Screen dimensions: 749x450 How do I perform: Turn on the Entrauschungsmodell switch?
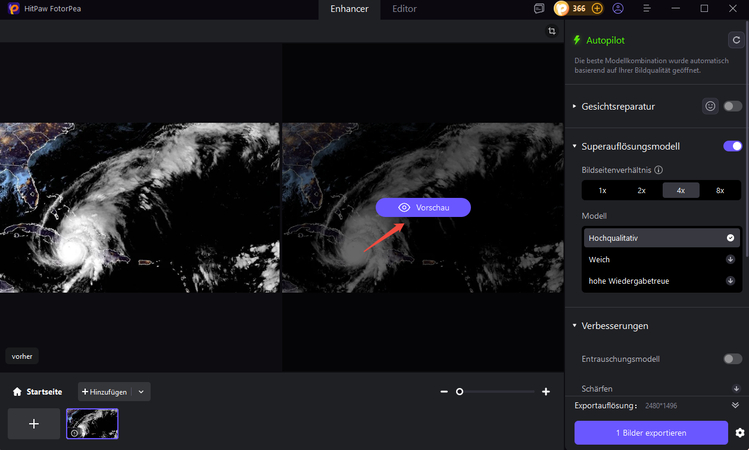click(x=733, y=358)
